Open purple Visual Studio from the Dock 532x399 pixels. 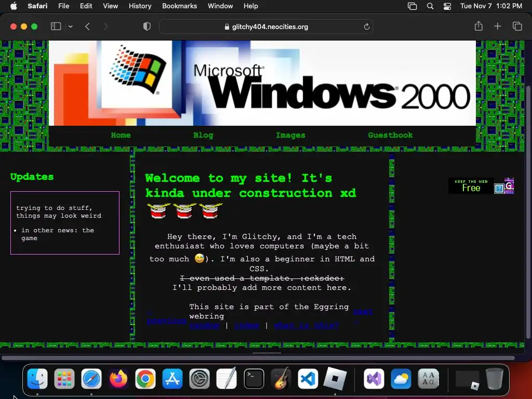coord(374,379)
